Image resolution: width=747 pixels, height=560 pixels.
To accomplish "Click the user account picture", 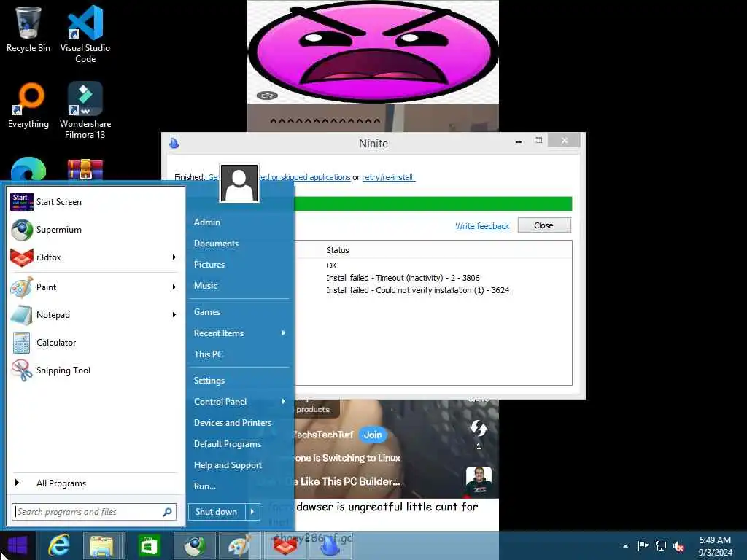I will click(x=239, y=183).
